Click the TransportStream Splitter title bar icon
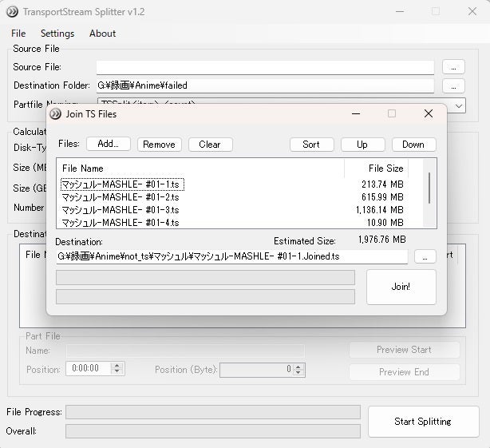Image resolution: width=490 pixels, height=448 pixels. click(12, 12)
